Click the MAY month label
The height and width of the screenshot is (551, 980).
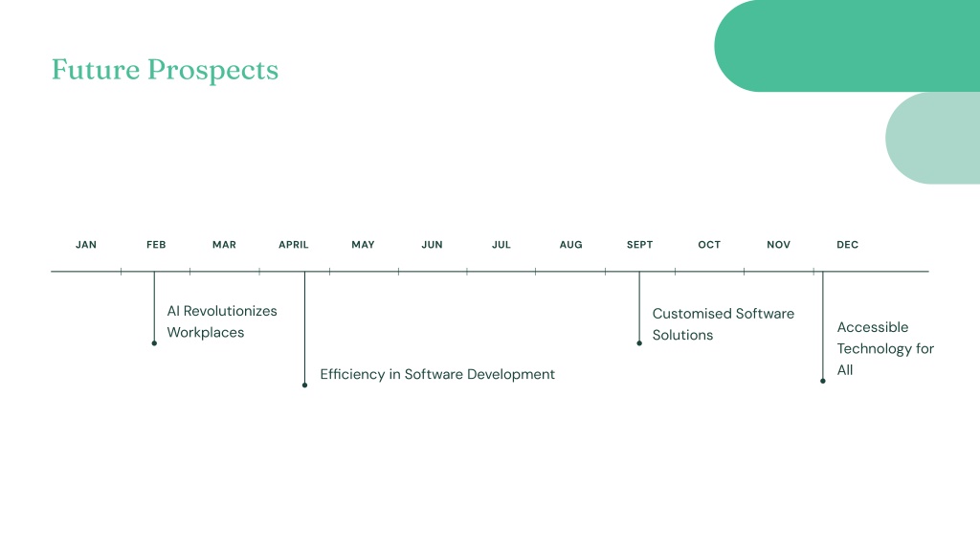click(363, 245)
